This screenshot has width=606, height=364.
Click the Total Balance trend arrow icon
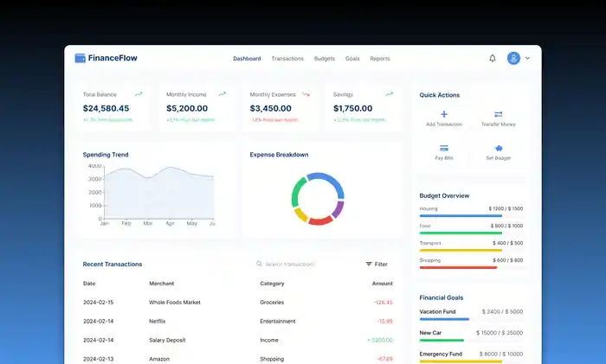tap(139, 93)
